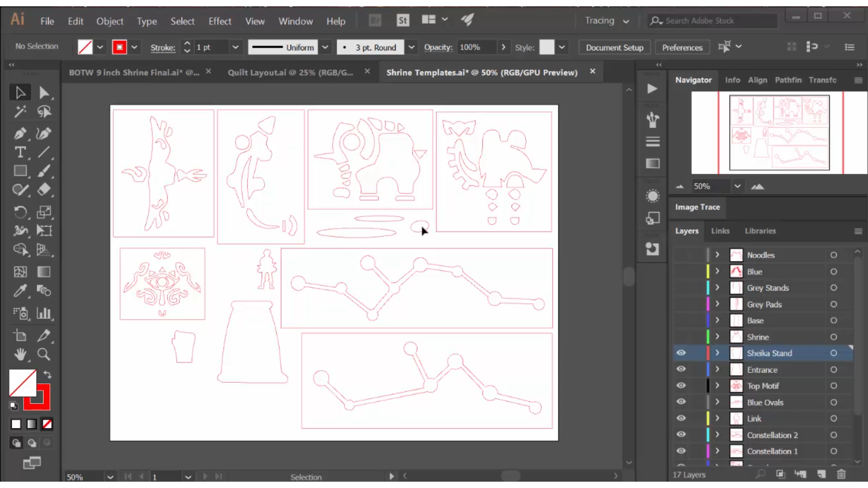
Task: Show the Noodles layer visibility
Action: 681,255
